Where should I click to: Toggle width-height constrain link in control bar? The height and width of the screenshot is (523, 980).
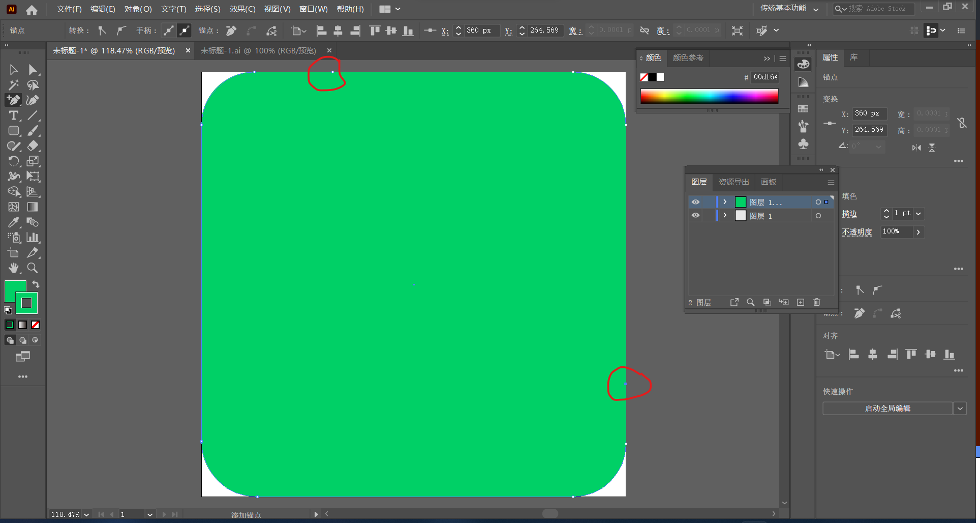tap(645, 31)
